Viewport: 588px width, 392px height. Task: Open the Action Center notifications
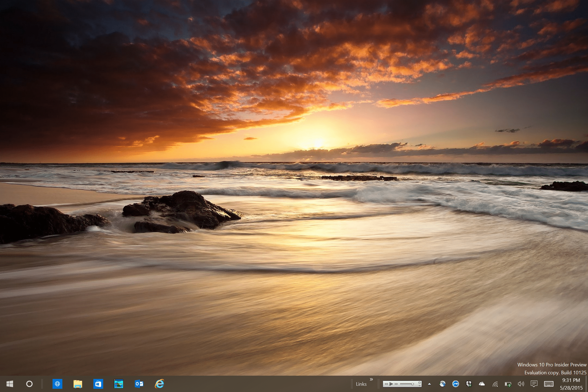534,384
